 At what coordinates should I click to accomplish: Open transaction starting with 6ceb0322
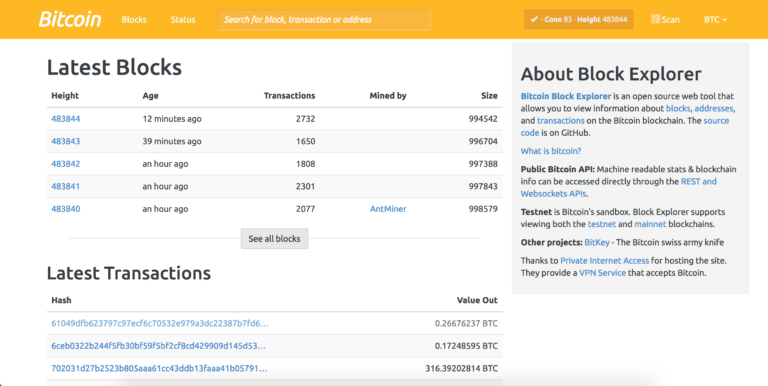159,346
